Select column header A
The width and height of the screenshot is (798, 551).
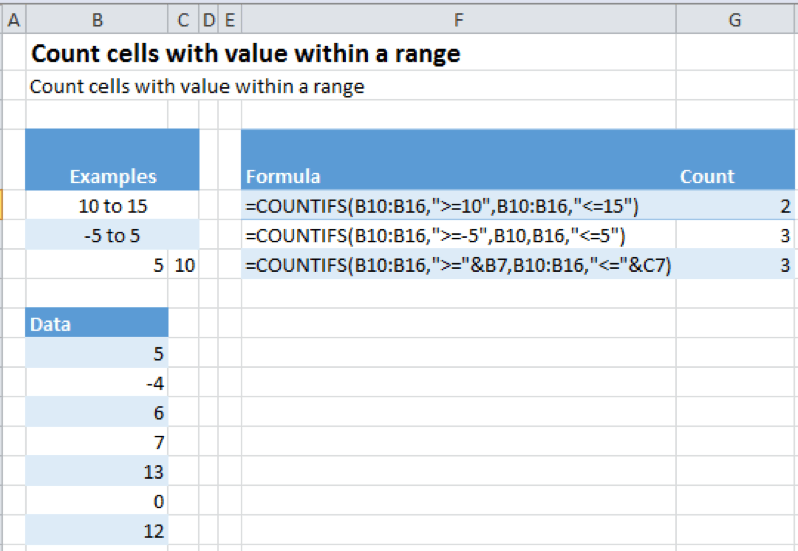point(13,19)
